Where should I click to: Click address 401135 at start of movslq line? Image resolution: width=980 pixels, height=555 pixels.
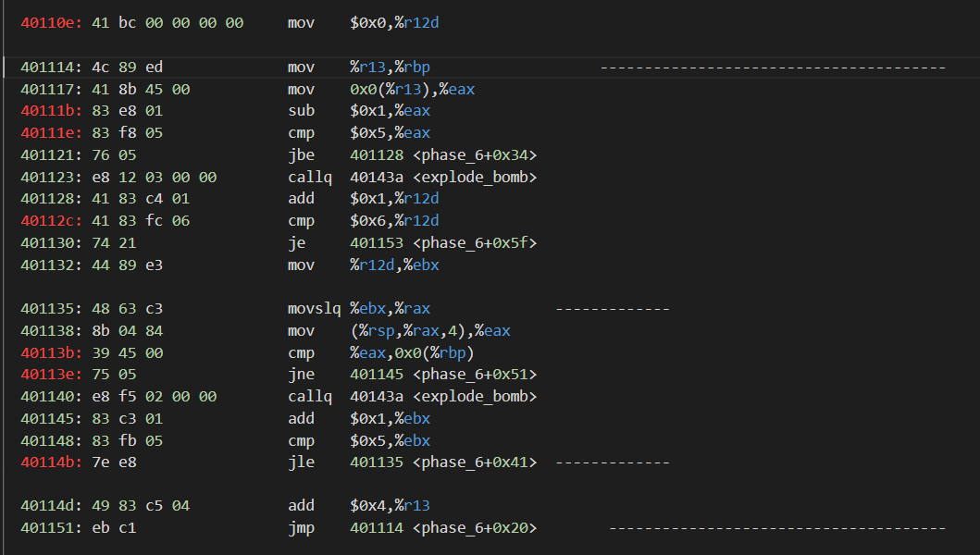52,309
